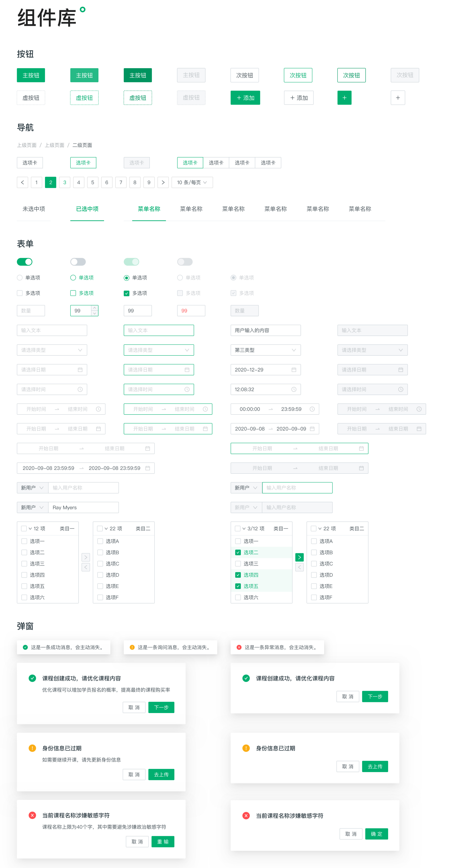Uncheck the checked 选项四 item in transfer list
This screenshot has height=868, width=450.
[x=238, y=575]
